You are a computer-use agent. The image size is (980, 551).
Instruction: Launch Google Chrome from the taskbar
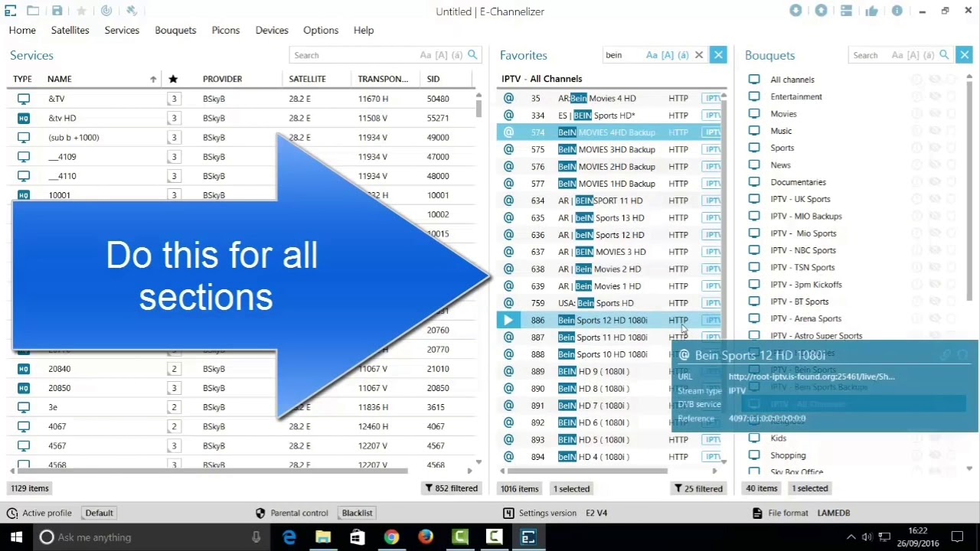point(391,537)
